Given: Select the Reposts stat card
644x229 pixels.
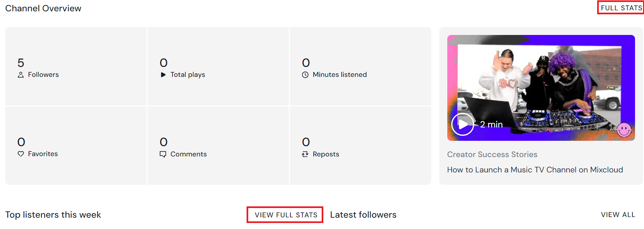Looking at the screenshot, I should click(360, 145).
